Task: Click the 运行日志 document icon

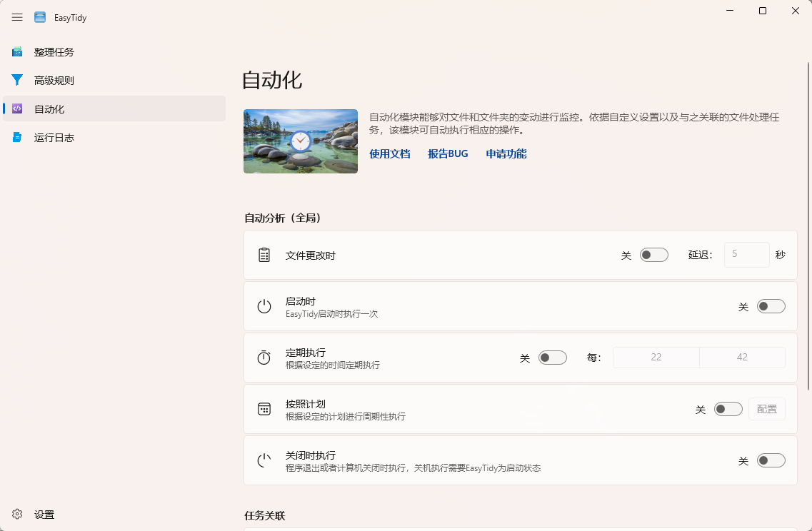Action: click(17, 137)
